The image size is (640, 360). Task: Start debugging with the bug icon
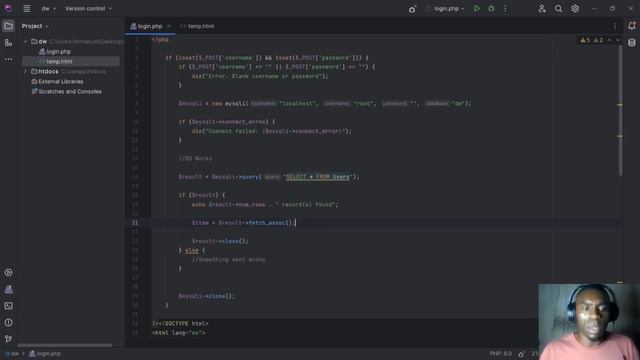coord(491,9)
